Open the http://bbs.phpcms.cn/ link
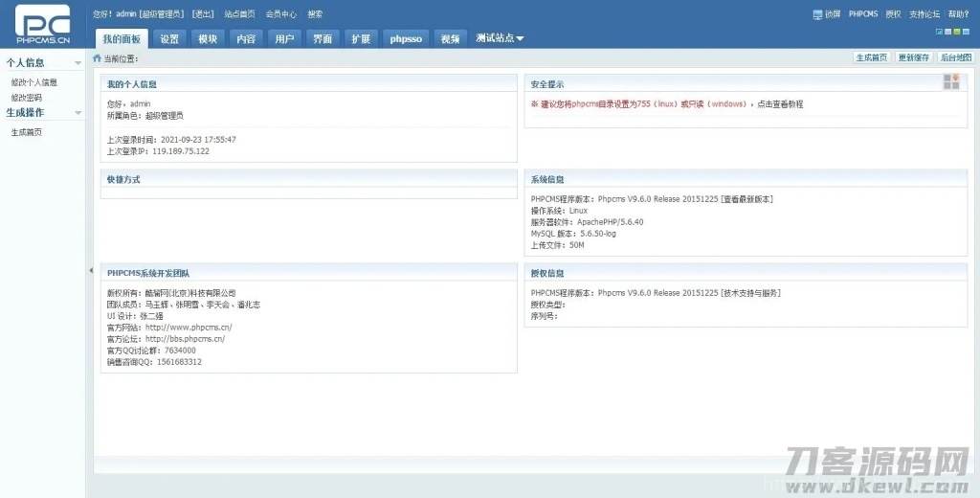The image size is (980, 498). 185,339
